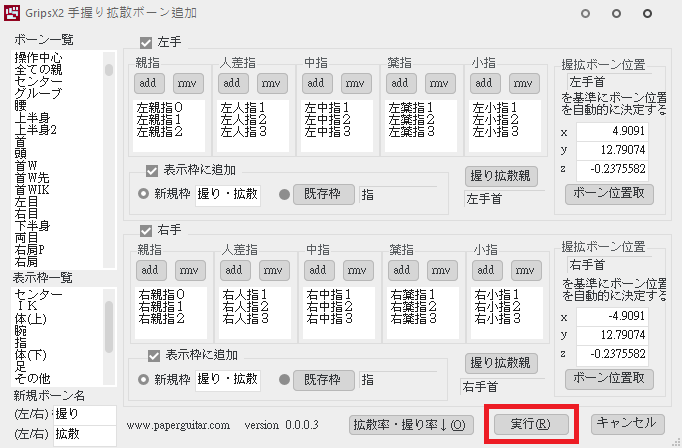Screen dimensions: 682x448
Task: Click the 拡散 new bone name field
Action: 84,435
